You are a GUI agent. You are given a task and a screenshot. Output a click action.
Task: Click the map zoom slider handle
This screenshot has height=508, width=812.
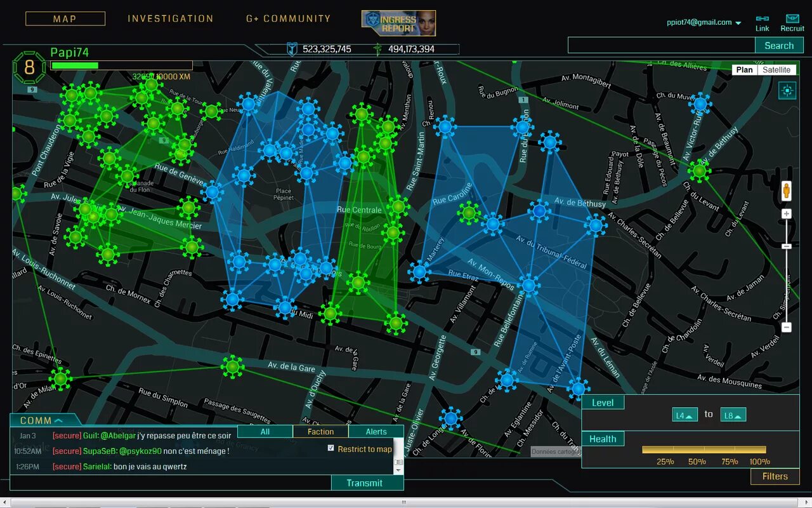tap(787, 246)
